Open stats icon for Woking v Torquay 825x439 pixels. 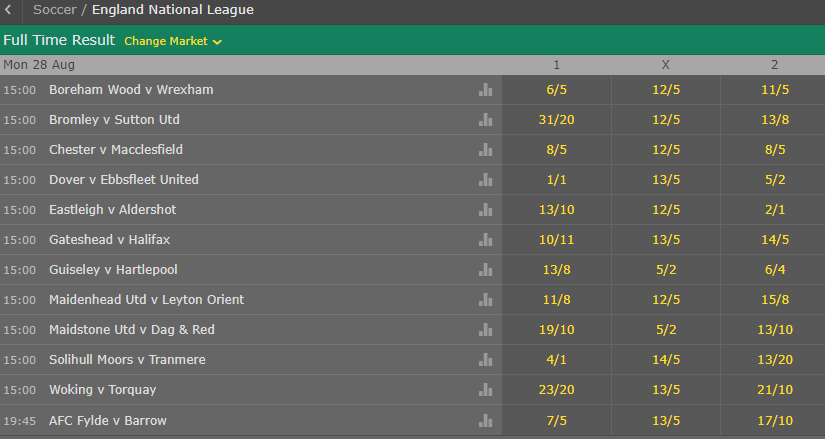tap(485, 390)
